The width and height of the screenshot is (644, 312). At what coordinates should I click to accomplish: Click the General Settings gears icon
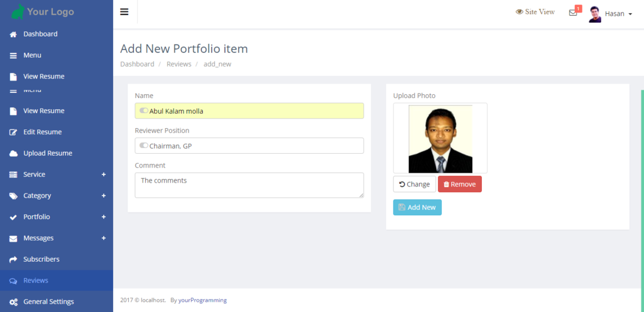click(x=13, y=302)
